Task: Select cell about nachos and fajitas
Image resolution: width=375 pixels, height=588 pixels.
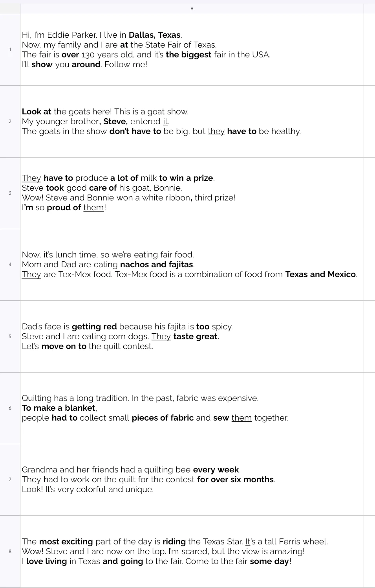Action: click(192, 265)
